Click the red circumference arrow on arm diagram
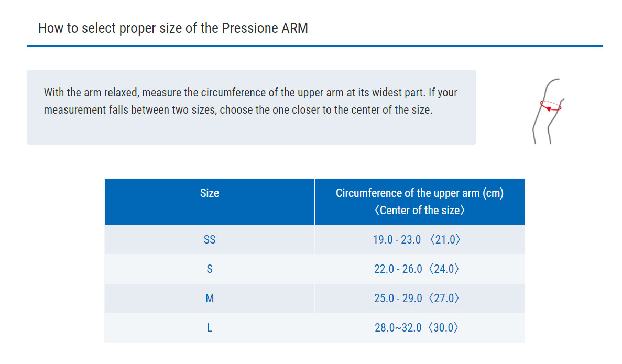The width and height of the screenshot is (622, 364). [x=551, y=105]
